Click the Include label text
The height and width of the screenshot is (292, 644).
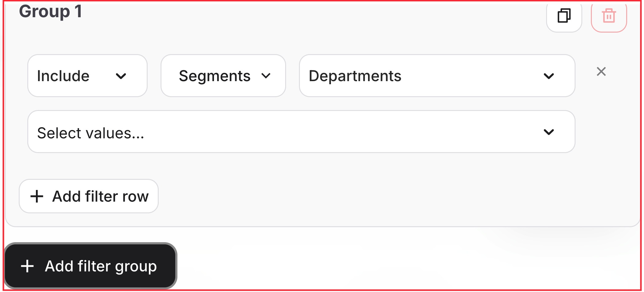click(x=63, y=76)
